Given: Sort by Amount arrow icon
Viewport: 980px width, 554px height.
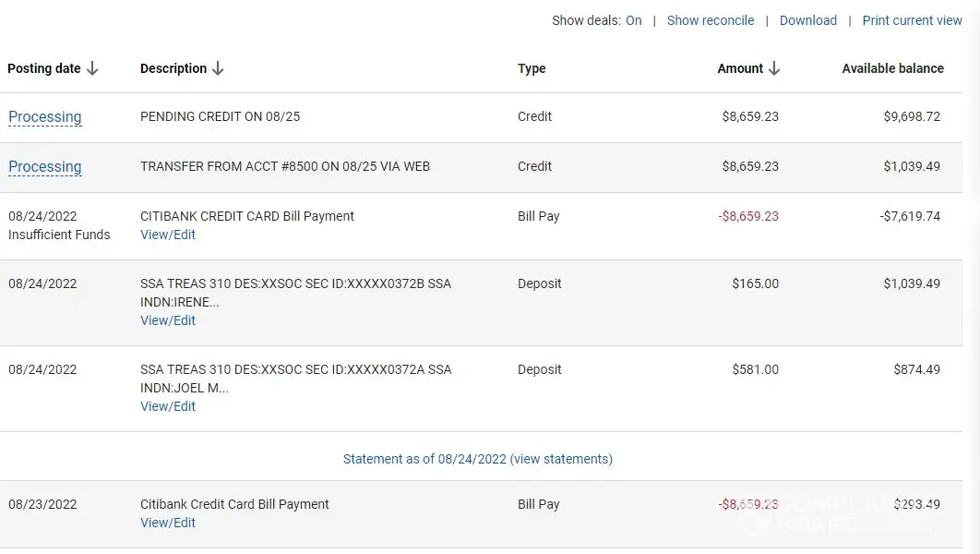Looking at the screenshot, I should click(x=774, y=68).
